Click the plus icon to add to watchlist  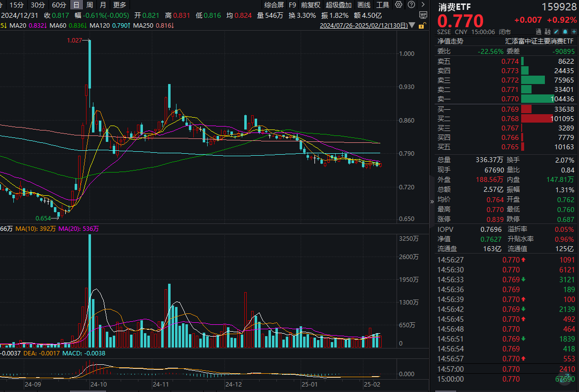coord(574,31)
